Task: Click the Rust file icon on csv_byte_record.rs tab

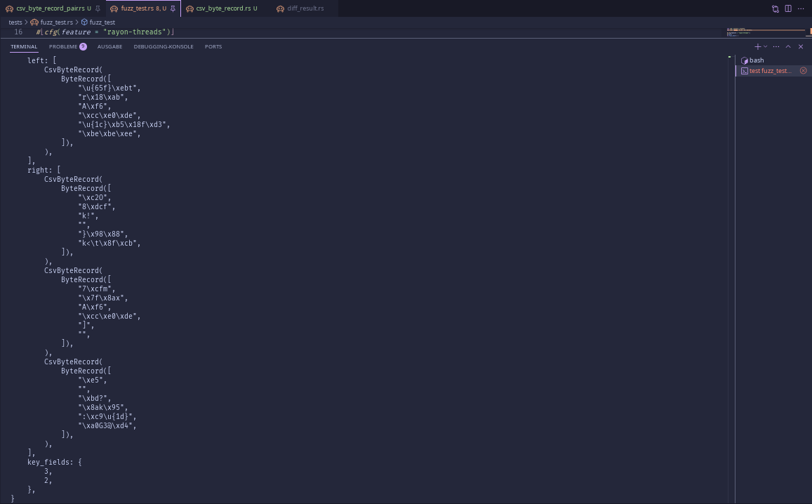Action: pos(189,9)
